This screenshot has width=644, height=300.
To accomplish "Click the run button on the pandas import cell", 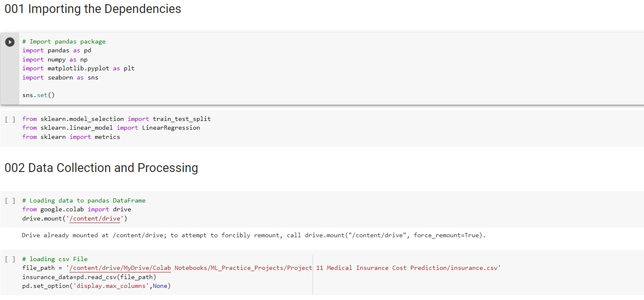I will click(10, 41).
